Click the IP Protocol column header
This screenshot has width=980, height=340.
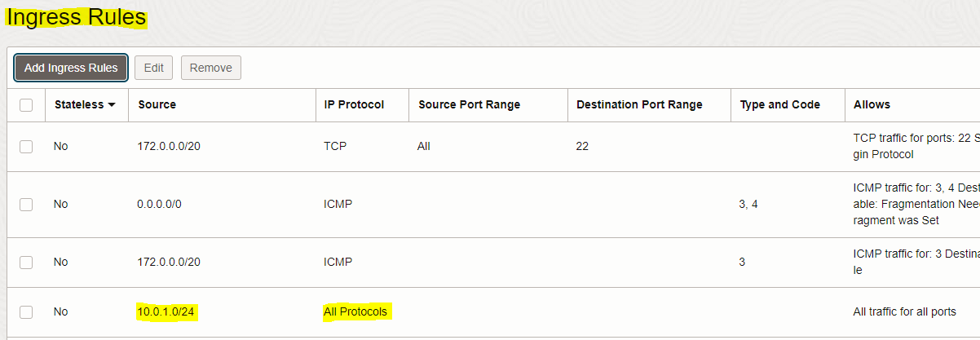click(x=354, y=104)
